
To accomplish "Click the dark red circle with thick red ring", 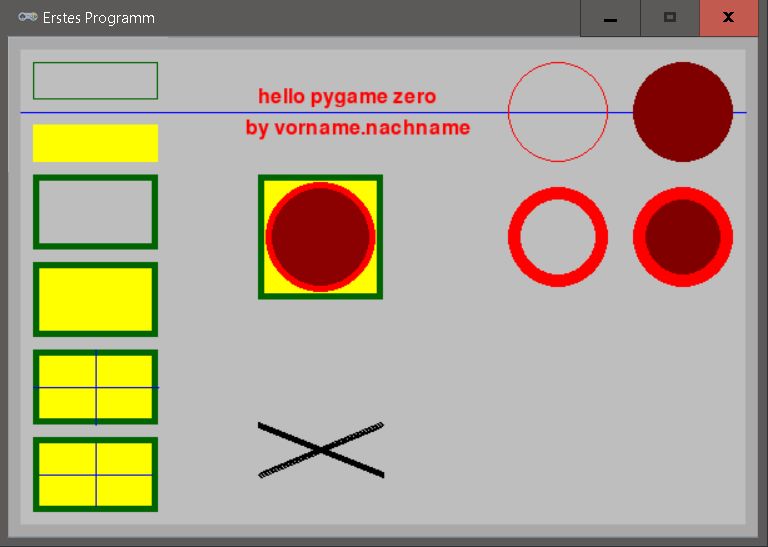I will coord(683,237).
